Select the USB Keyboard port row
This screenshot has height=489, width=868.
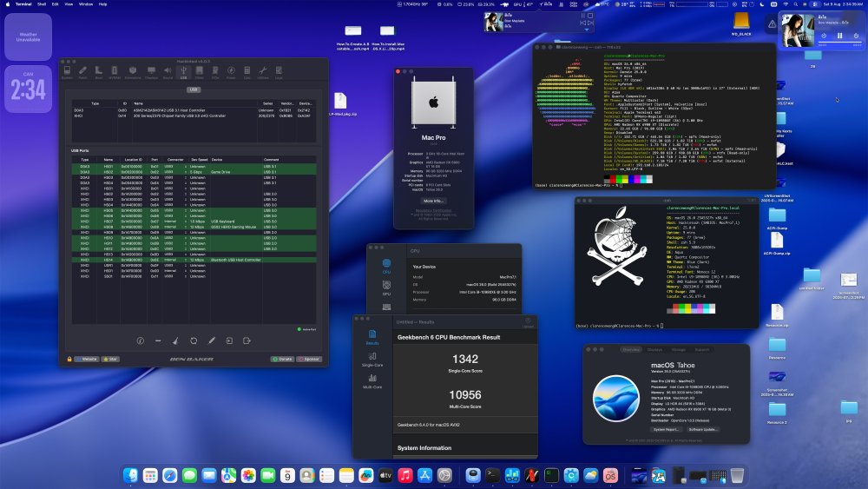pyautogui.click(x=194, y=221)
